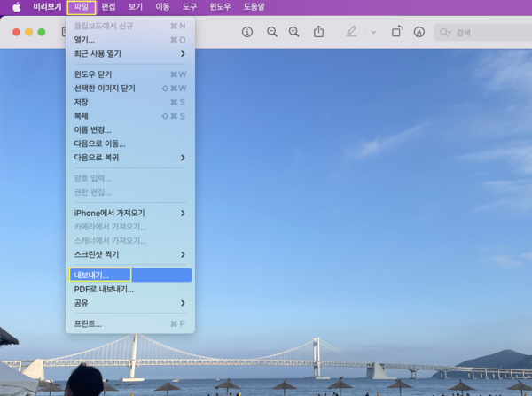
Task: Click the 검색 search field
Action: tap(483, 32)
